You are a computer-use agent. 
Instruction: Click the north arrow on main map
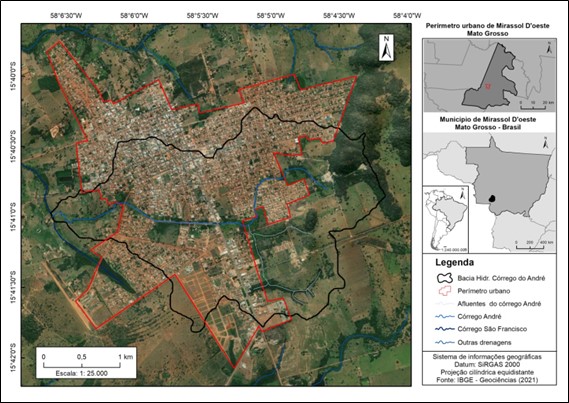tap(386, 47)
